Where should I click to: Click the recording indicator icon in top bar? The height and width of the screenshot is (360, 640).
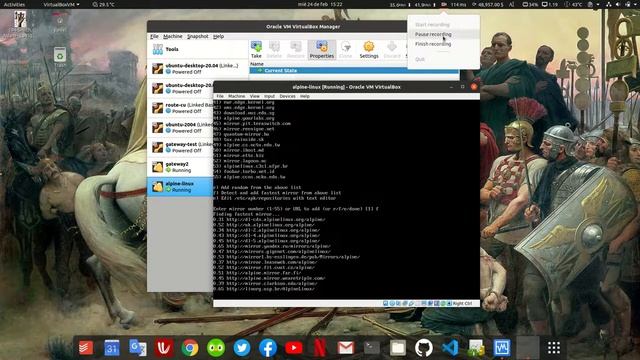[x=444, y=4]
